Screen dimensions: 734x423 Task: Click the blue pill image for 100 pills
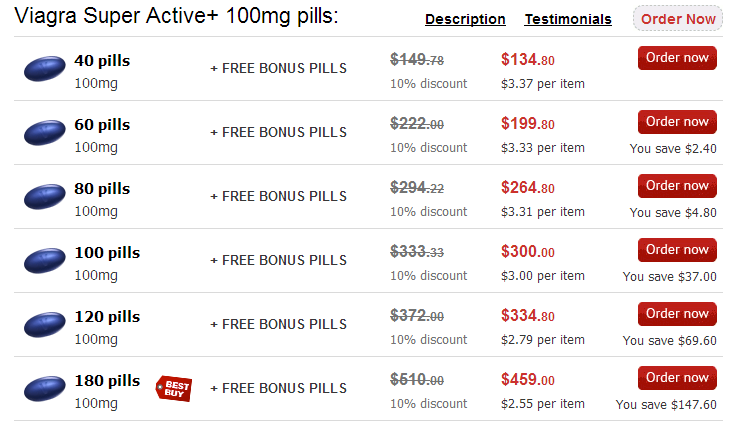pyautogui.click(x=45, y=261)
